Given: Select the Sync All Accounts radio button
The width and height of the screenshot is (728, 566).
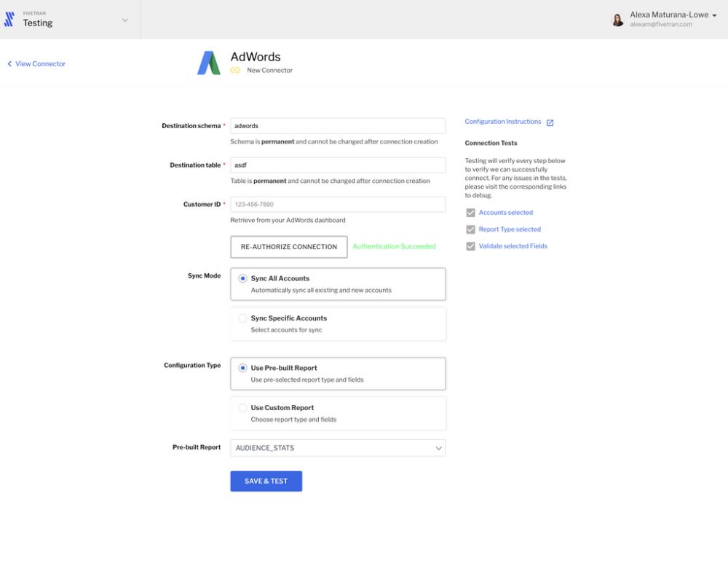Looking at the screenshot, I should pos(242,278).
